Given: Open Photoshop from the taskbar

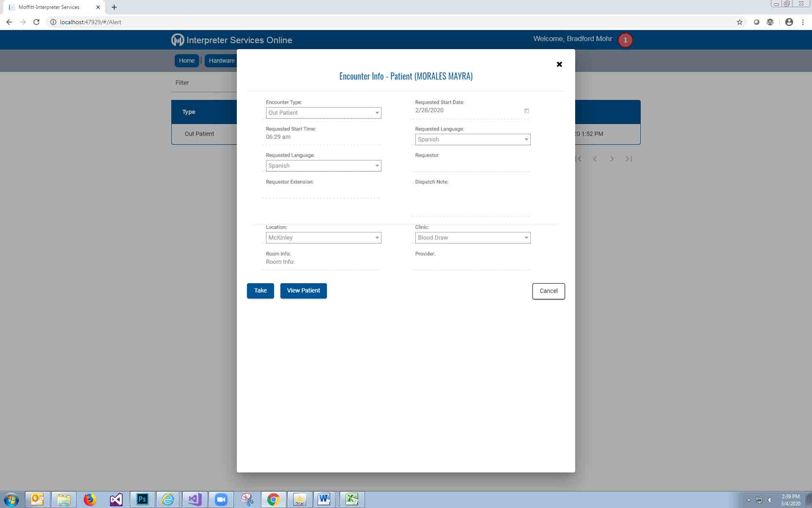Looking at the screenshot, I should pyautogui.click(x=142, y=500).
